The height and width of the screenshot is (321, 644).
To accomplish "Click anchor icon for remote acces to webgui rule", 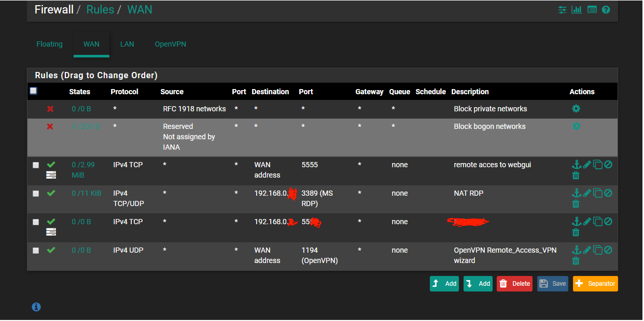I will pyautogui.click(x=576, y=165).
